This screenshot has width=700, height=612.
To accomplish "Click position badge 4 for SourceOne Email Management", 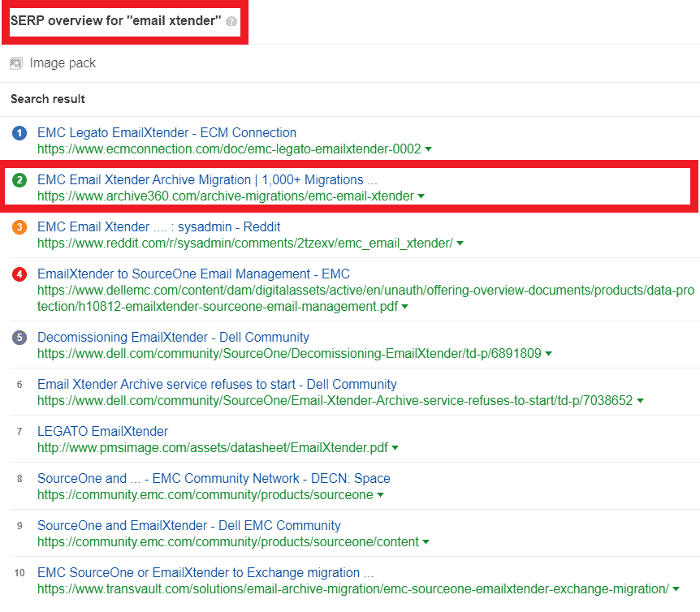I will (19, 274).
